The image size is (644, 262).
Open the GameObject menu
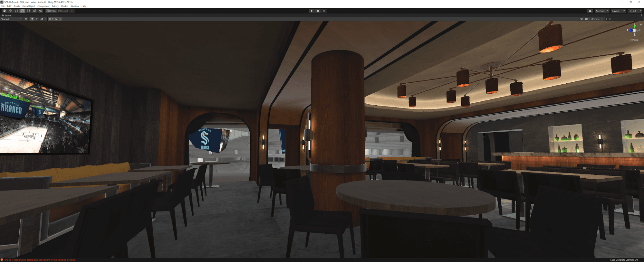coord(28,6)
